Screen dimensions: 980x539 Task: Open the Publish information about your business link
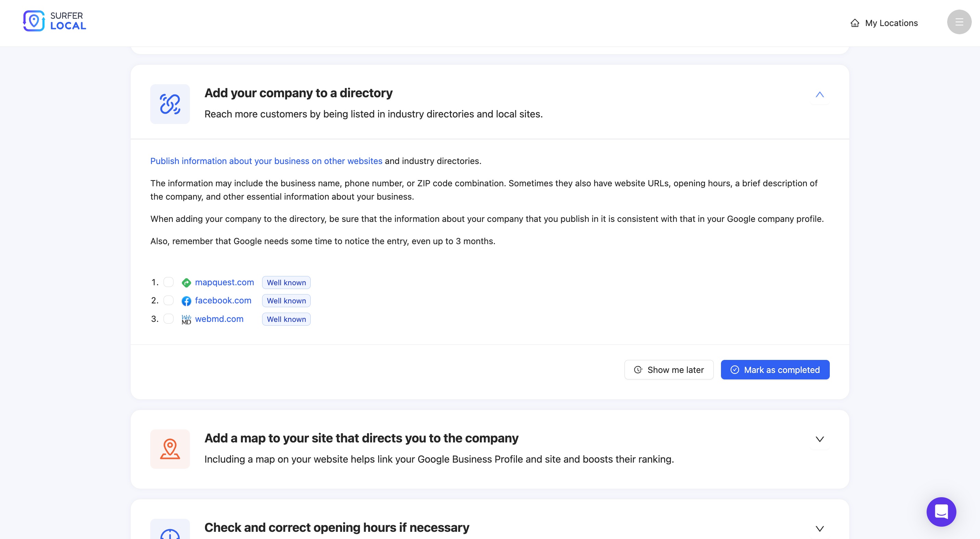pos(266,161)
